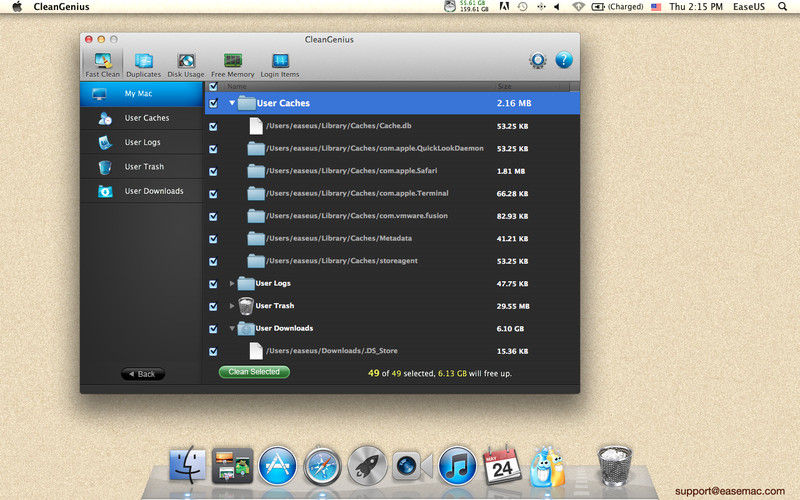The height and width of the screenshot is (500, 800).
Task: Open the photo gallery icon in Dock
Action: click(232, 465)
